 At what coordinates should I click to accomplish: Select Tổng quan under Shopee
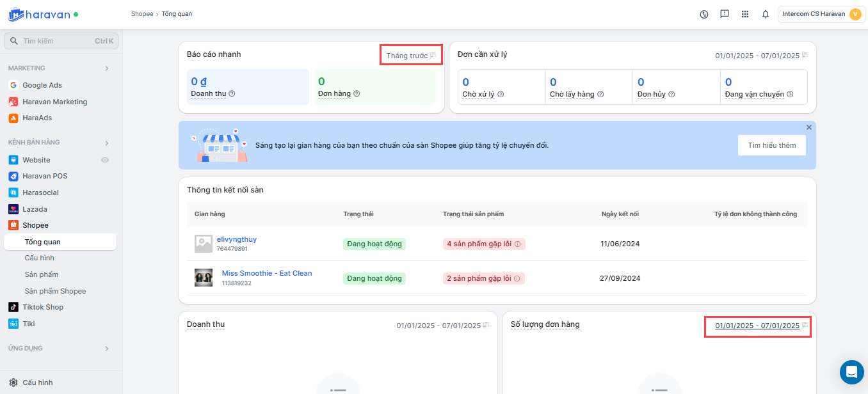click(x=61, y=242)
